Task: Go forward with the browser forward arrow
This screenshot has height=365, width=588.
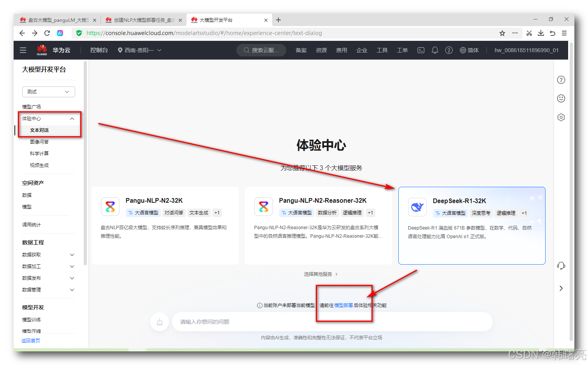Action: click(x=35, y=33)
